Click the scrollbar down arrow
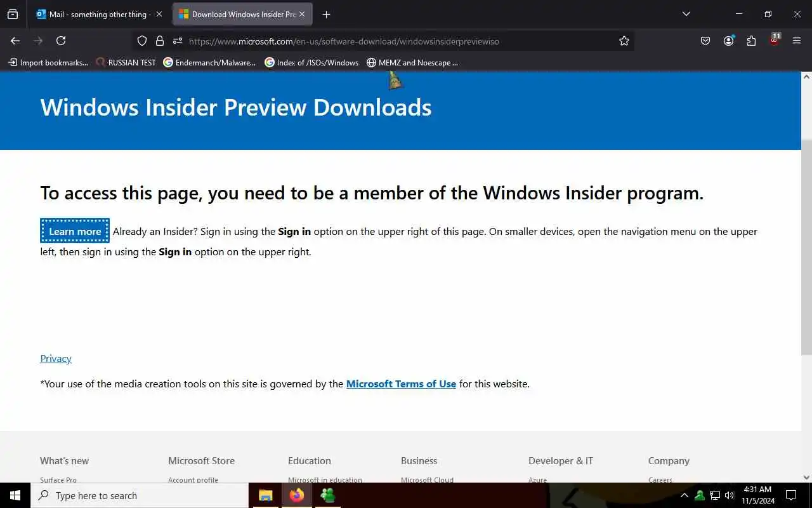 click(x=806, y=477)
